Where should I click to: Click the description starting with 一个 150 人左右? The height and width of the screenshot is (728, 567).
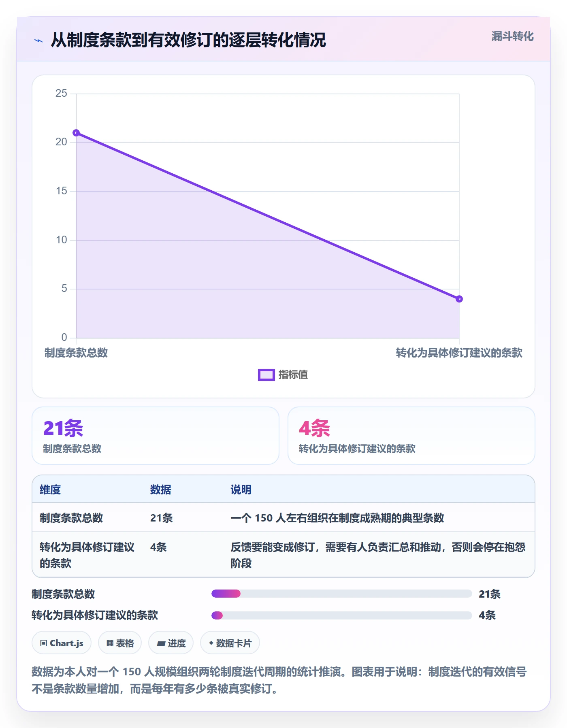click(x=337, y=518)
